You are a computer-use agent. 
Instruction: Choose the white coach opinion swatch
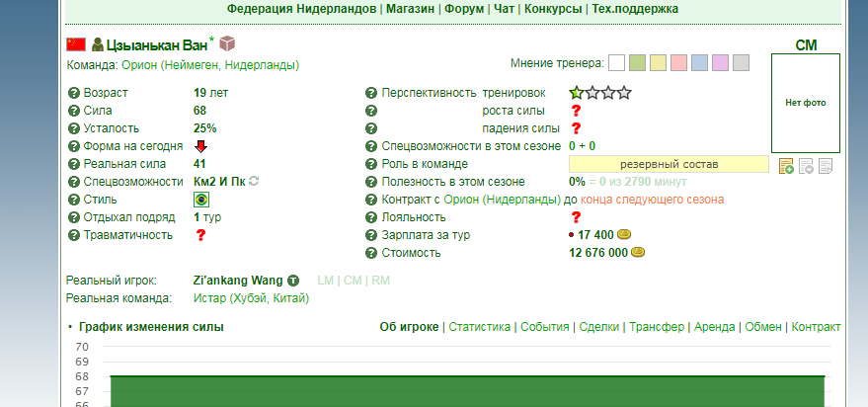point(616,63)
